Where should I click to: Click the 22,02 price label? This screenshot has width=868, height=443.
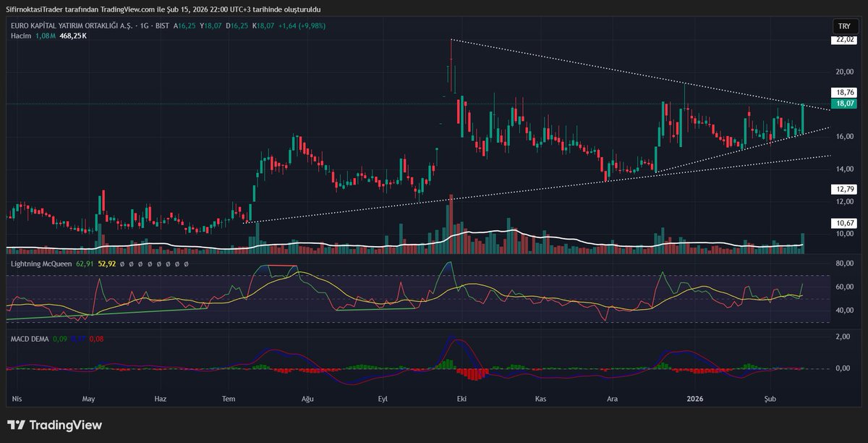pos(846,40)
